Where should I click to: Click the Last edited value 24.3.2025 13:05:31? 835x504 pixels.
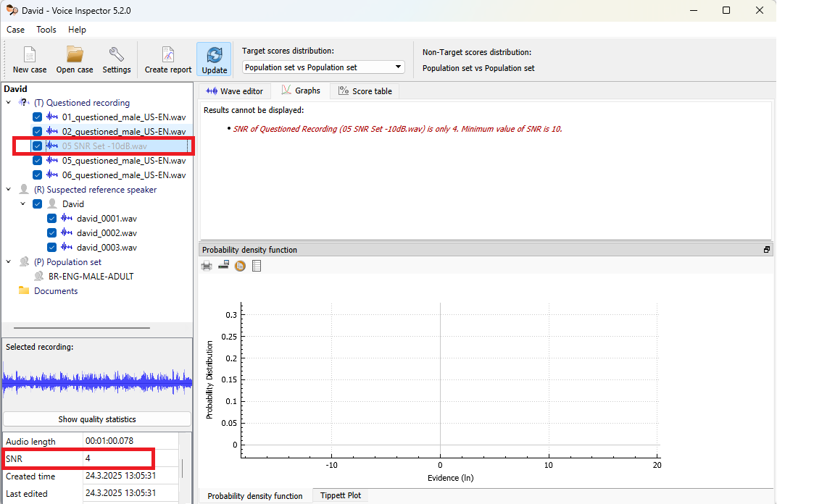pos(120,493)
